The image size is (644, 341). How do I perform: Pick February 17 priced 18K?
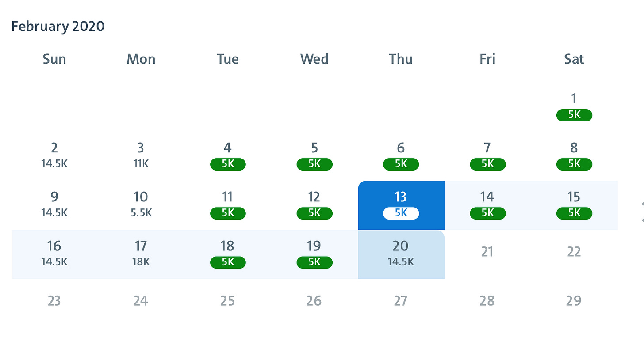[141, 254]
